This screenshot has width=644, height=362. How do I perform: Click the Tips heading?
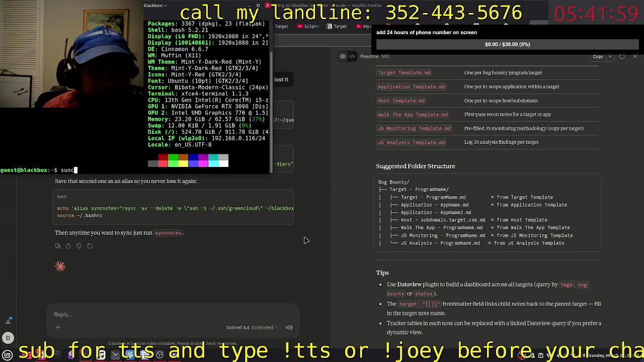(x=382, y=273)
